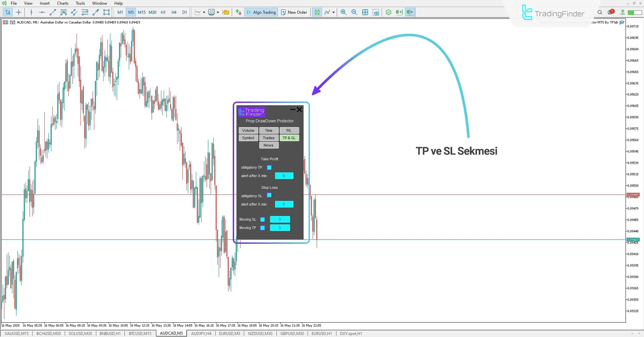Select the News tab in Prop DrawDown Protector
Screen dimensions: 644x337
pyautogui.click(x=268, y=145)
